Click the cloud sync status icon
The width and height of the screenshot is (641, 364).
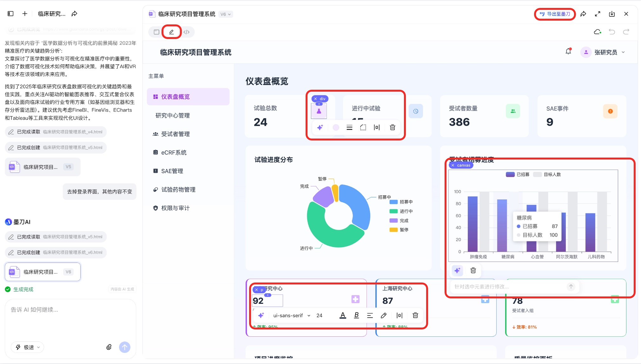[x=597, y=31]
